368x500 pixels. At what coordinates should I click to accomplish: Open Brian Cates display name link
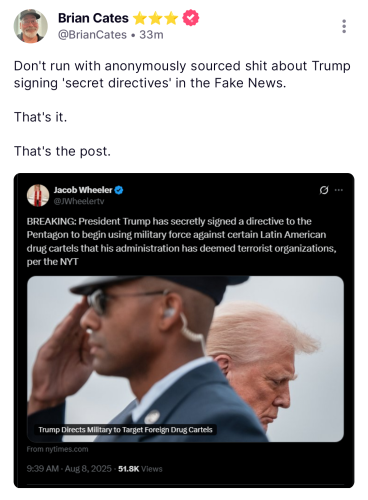pos(93,18)
